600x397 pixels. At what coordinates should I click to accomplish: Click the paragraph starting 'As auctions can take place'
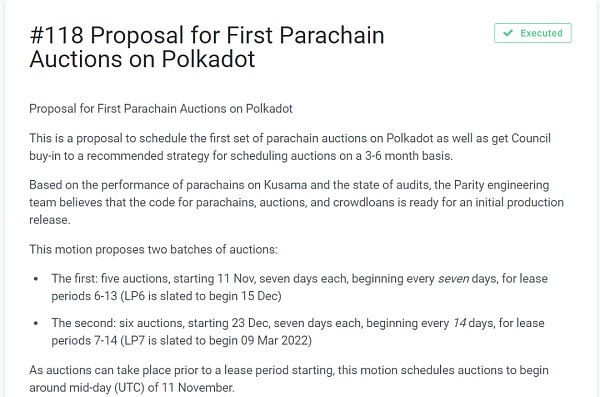[289, 379]
